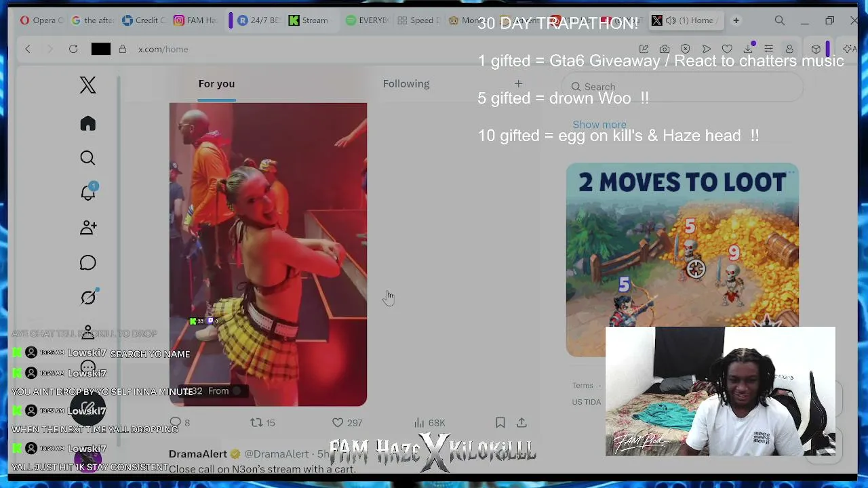Click Show more in the right panel
Screen dimensions: 868x488
tap(599, 125)
